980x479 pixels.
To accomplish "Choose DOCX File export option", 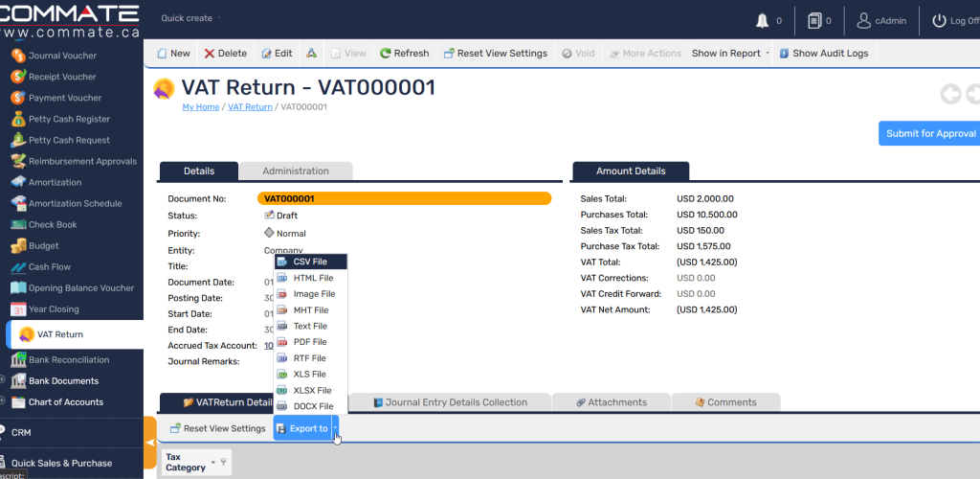I will (x=311, y=406).
